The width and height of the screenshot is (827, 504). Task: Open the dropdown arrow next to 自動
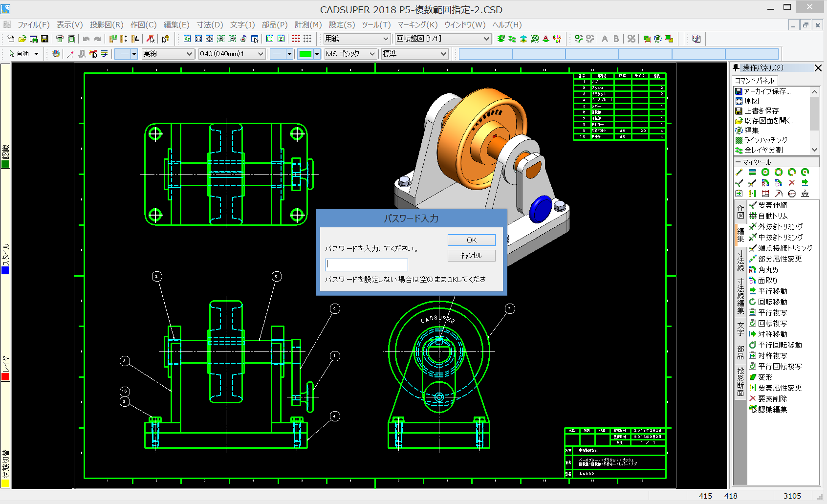point(36,54)
